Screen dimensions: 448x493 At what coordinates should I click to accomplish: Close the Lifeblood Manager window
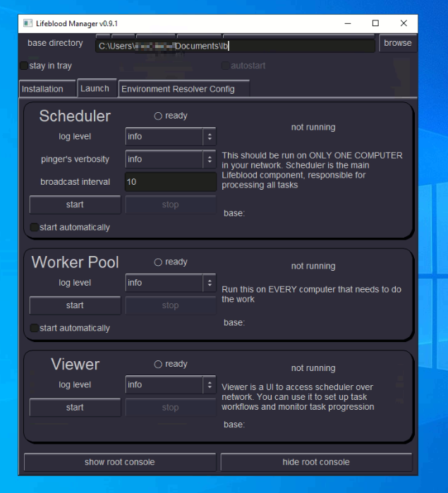point(404,23)
